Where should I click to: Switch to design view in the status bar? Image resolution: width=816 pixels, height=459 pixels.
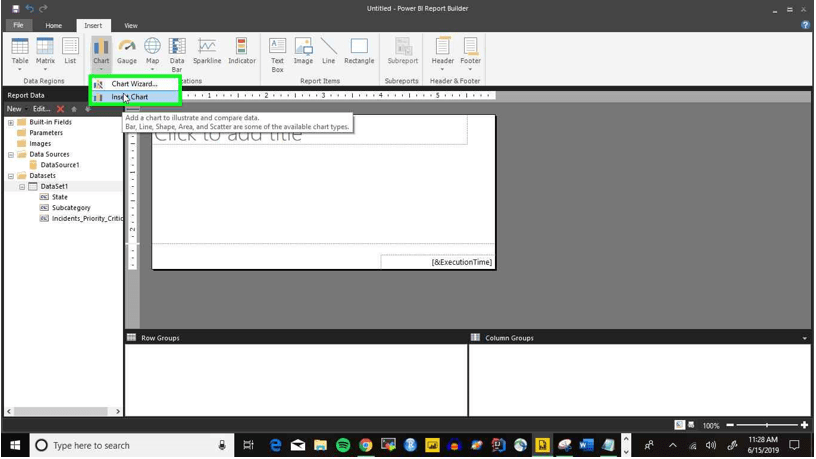tap(679, 425)
